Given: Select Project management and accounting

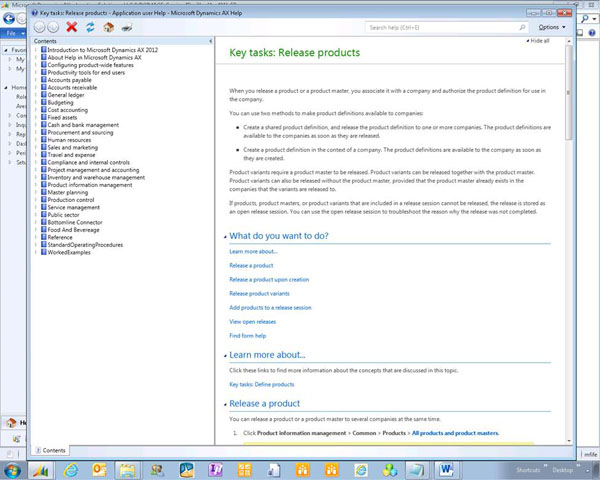Looking at the screenshot, I should pos(93,170).
